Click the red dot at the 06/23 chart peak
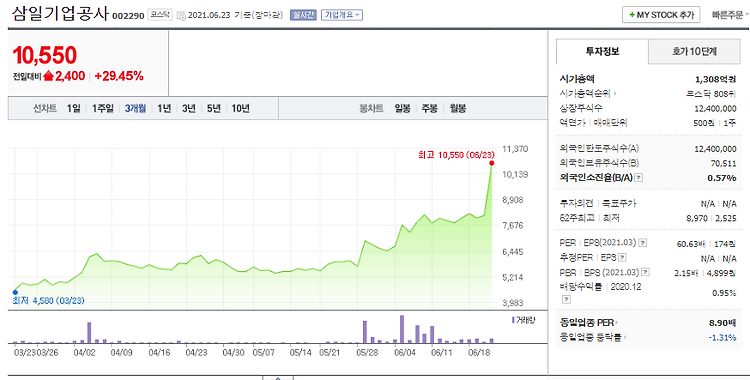Screen dimensions: 750x380 (492, 163)
